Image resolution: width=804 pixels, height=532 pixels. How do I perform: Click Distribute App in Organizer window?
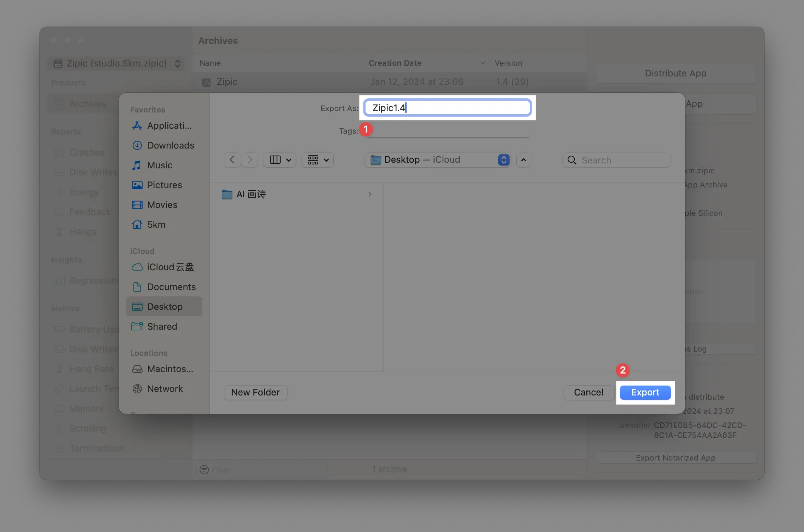click(x=675, y=73)
